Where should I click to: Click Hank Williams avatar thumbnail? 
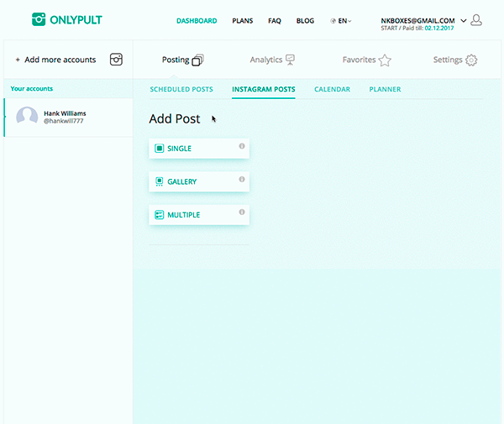tap(27, 116)
